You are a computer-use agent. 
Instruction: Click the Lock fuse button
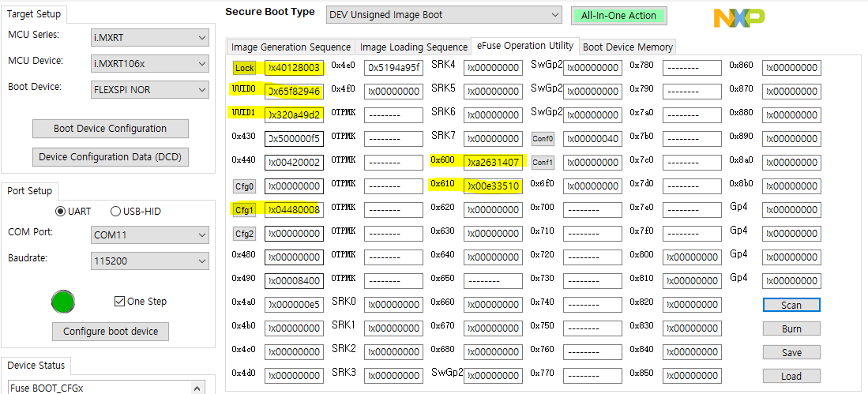coord(244,68)
